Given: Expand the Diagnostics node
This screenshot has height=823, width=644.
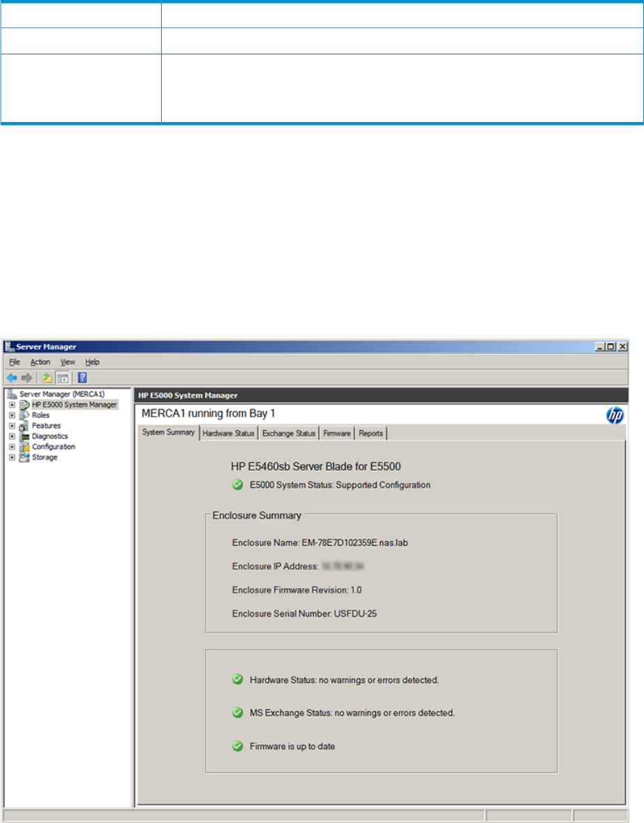Looking at the screenshot, I should coord(12,436).
